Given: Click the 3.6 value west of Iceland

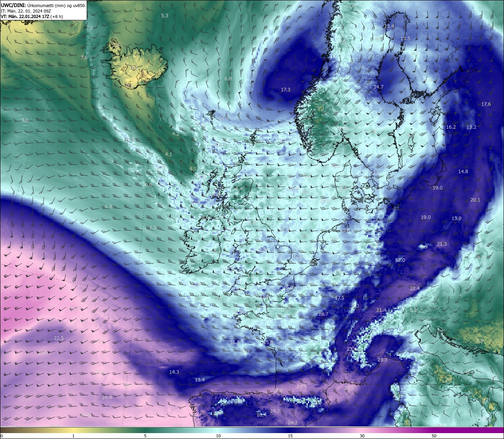Looking at the screenshot, I should click(x=84, y=57).
